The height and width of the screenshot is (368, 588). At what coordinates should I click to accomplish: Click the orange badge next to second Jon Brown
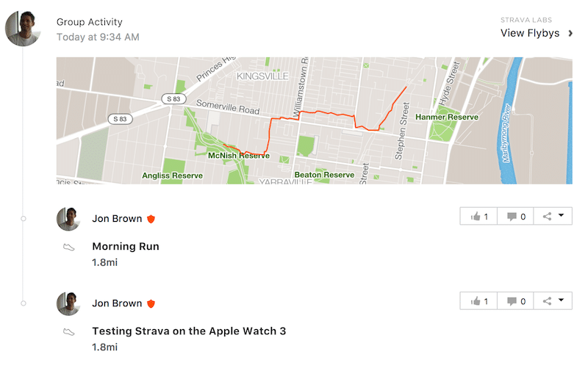tap(151, 303)
